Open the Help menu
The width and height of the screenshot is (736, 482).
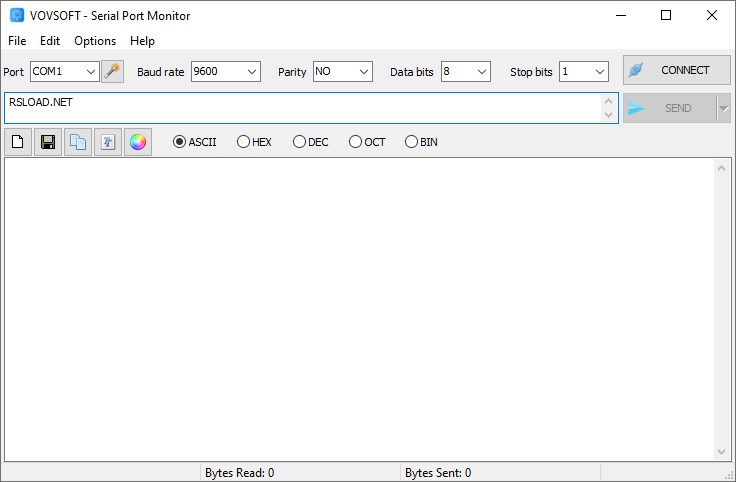tap(142, 41)
